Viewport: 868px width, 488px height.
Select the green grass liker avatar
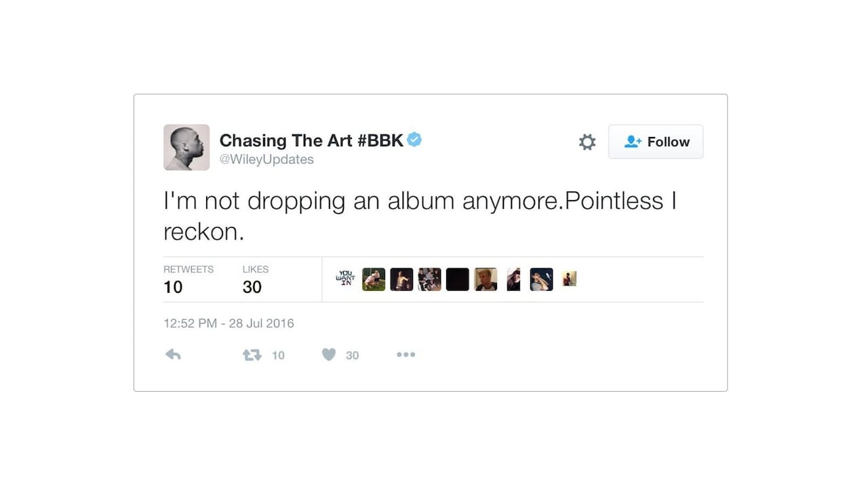(x=374, y=279)
